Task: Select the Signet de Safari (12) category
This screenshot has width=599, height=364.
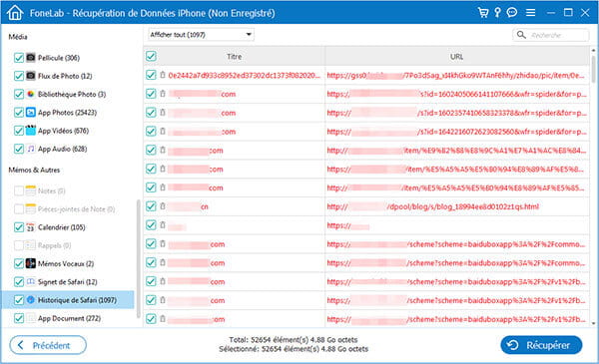Action: [x=67, y=282]
